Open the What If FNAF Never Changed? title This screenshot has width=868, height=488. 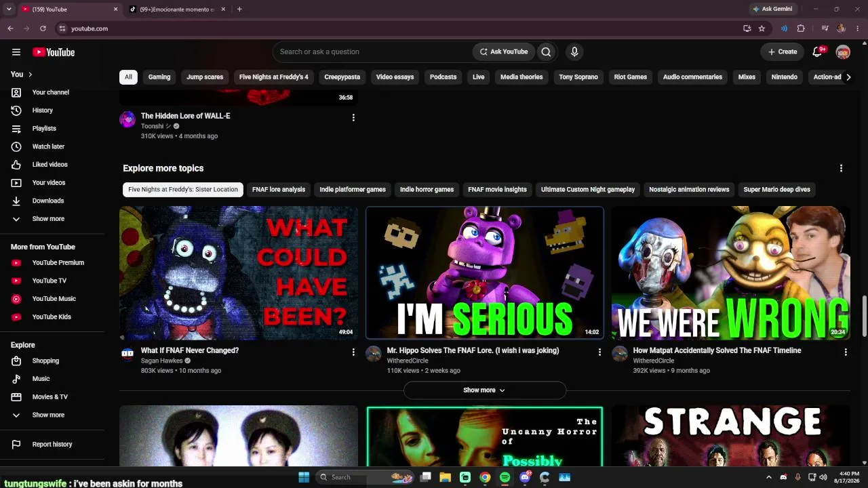point(190,350)
